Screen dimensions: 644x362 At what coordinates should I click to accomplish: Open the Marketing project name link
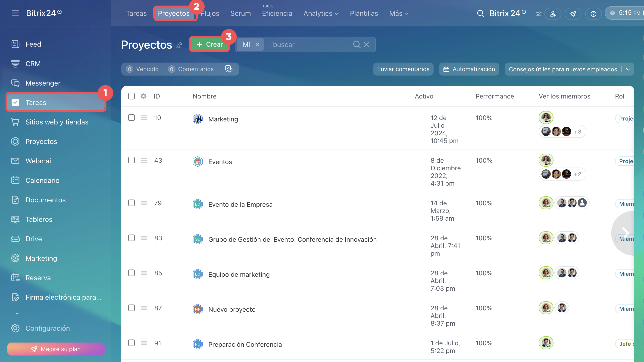click(223, 119)
